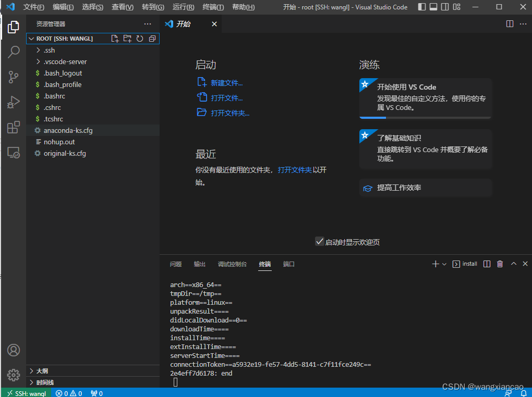This screenshot has height=397, width=532.
Task: Split the editor to the right
Action: point(510,24)
